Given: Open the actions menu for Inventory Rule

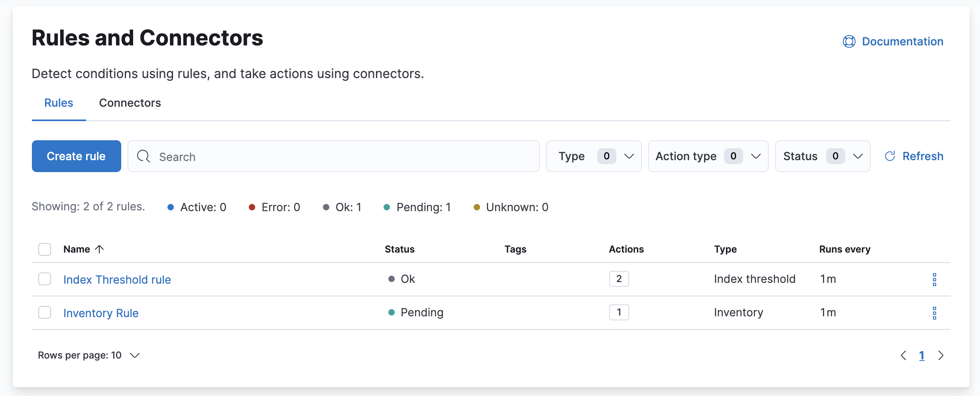Looking at the screenshot, I should click(935, 313).
